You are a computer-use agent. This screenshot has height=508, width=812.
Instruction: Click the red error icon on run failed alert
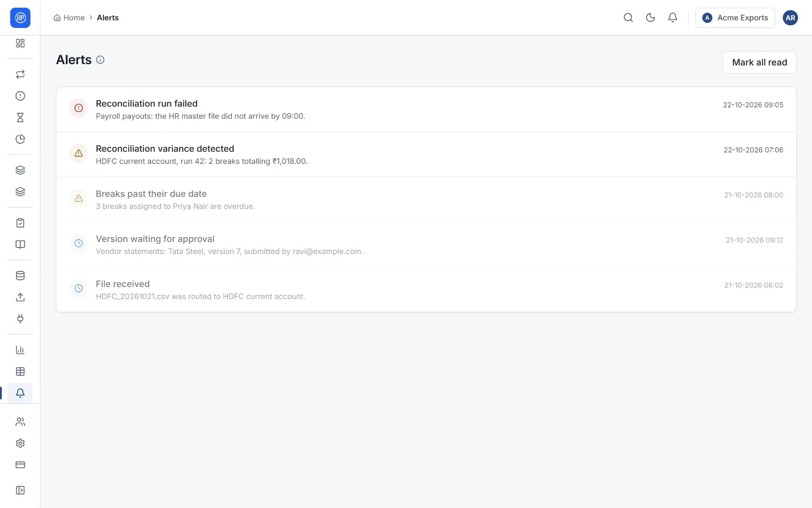coord(78,108)
